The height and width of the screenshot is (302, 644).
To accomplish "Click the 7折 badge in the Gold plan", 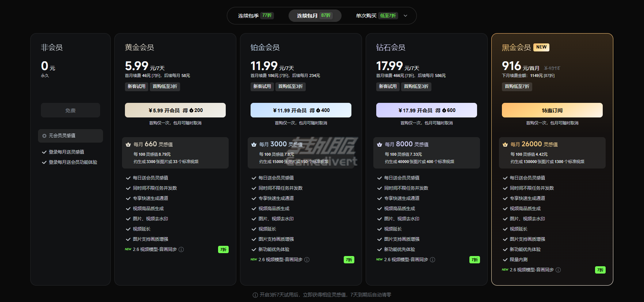I will coord(223,249).
